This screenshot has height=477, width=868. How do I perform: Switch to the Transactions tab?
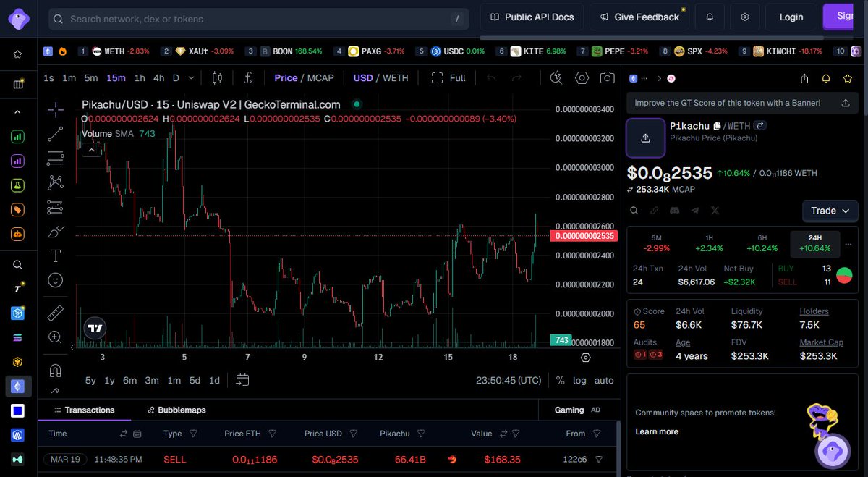pos(83,410)
